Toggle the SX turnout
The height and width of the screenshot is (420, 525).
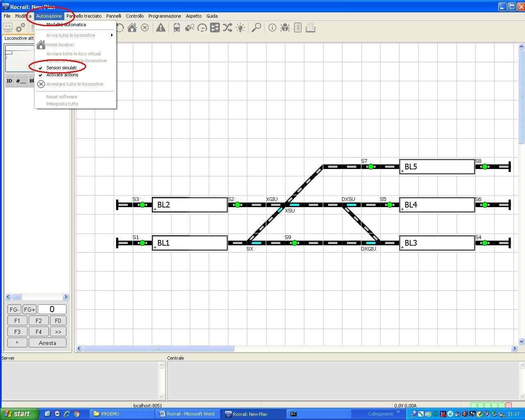[x=256, y=243]
